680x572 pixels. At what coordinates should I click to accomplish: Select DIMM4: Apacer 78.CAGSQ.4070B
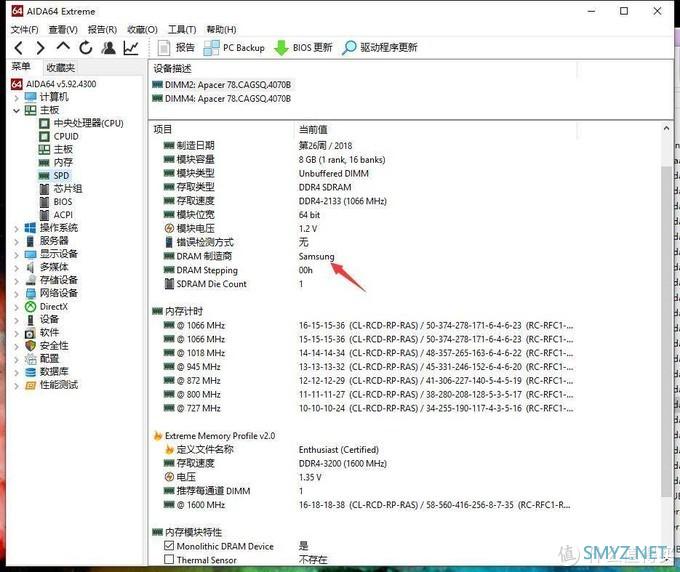pyautogui.click(x=222, y=99)
